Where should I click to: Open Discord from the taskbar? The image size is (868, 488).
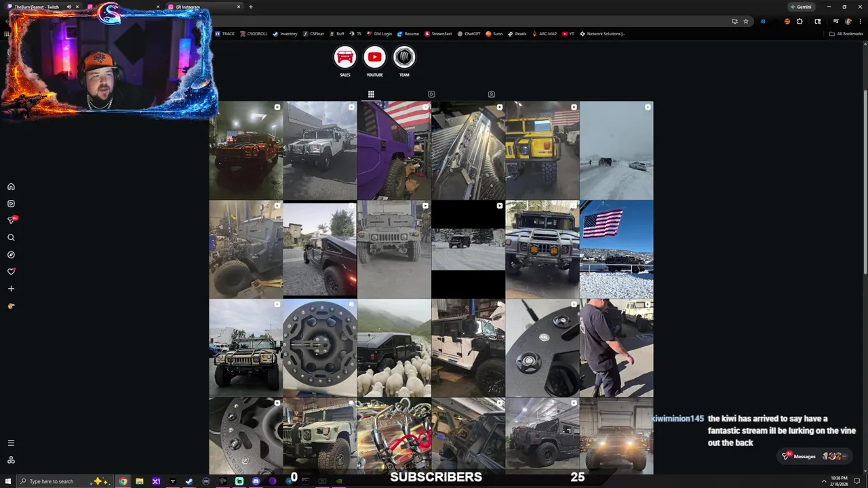click(x=256, y=481)
